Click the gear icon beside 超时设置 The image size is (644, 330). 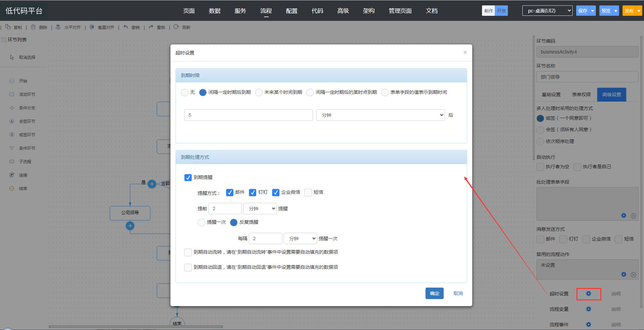pos(588,294)
